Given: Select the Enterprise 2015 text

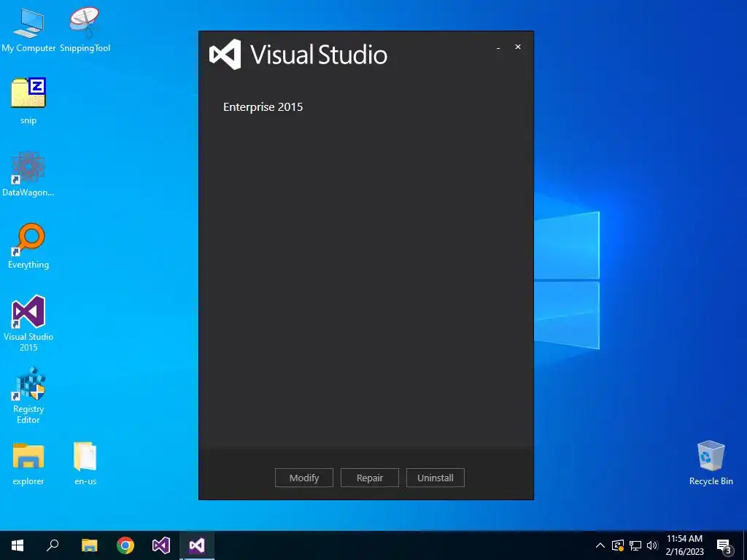Looking at the screenshot, I should click(263, 106).
